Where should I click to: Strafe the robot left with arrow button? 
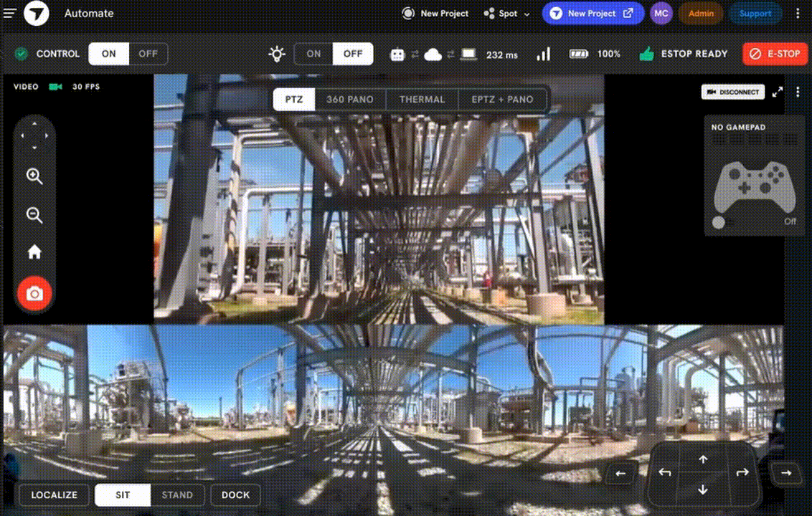[620, 473]
